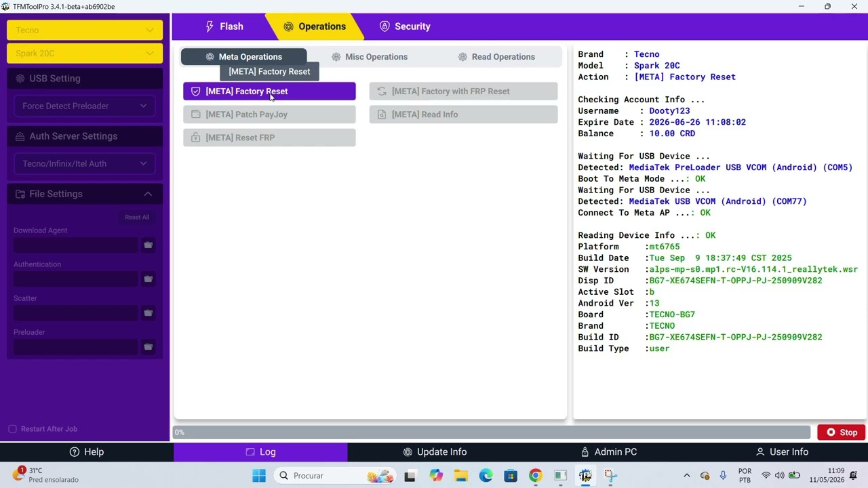Click the File Settings folder icon
868x488 pixels.
[x=20, y=194]
